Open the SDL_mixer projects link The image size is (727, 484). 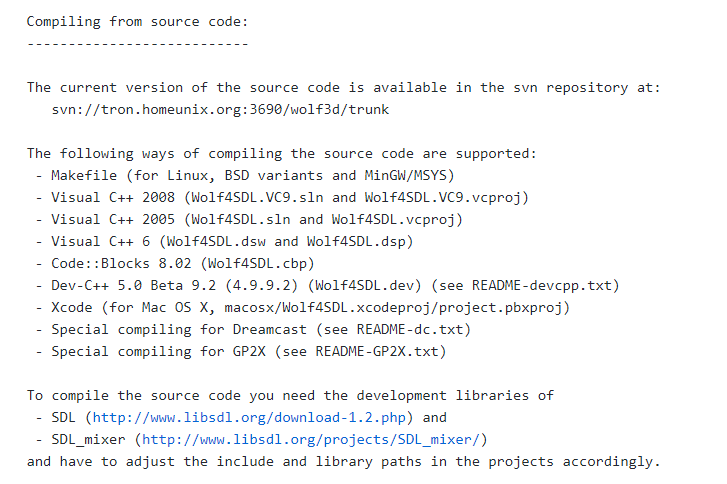point(311,439)
